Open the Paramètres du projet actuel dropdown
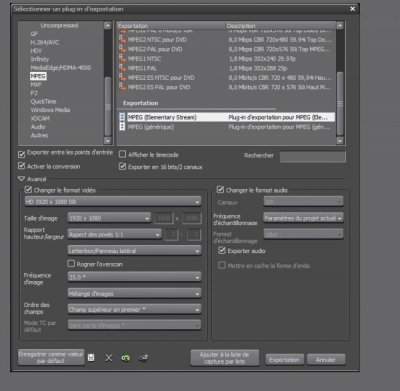This screenshot has width=400, height=391. click(x=303, y=218)
